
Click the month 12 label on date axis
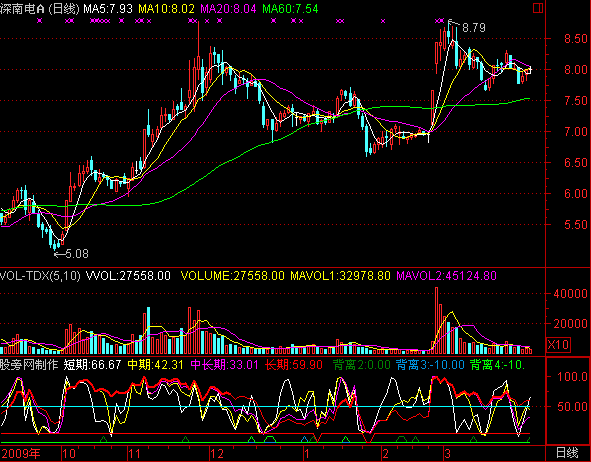pyautogui.click(x=217, y=453)
